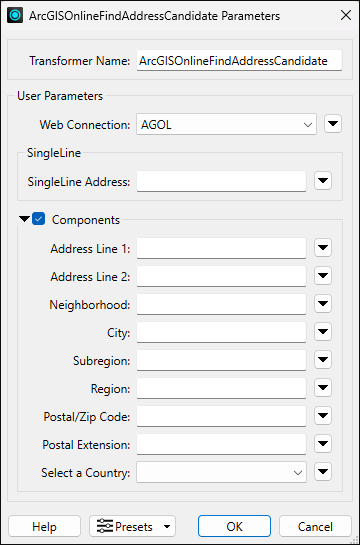The height and width of the screenshot is (545, 360).
Task: Uncheck the Components checkbox
Action: coord(38,219)
